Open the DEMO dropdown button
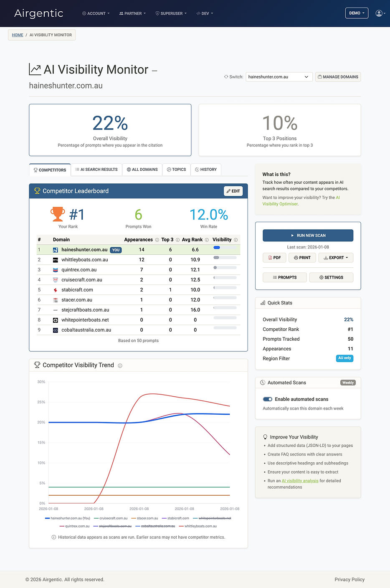Screen dimensions: 390x588 click(x=357, y=13)
